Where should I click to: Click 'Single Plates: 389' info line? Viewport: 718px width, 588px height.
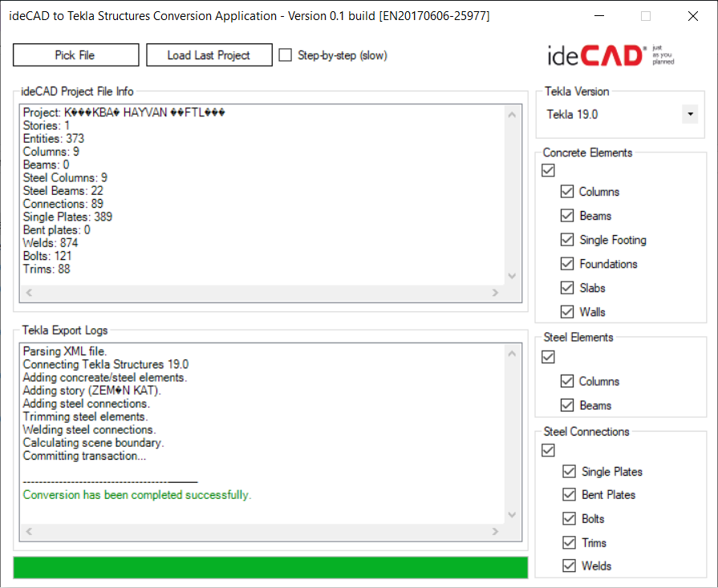(67, 217)
